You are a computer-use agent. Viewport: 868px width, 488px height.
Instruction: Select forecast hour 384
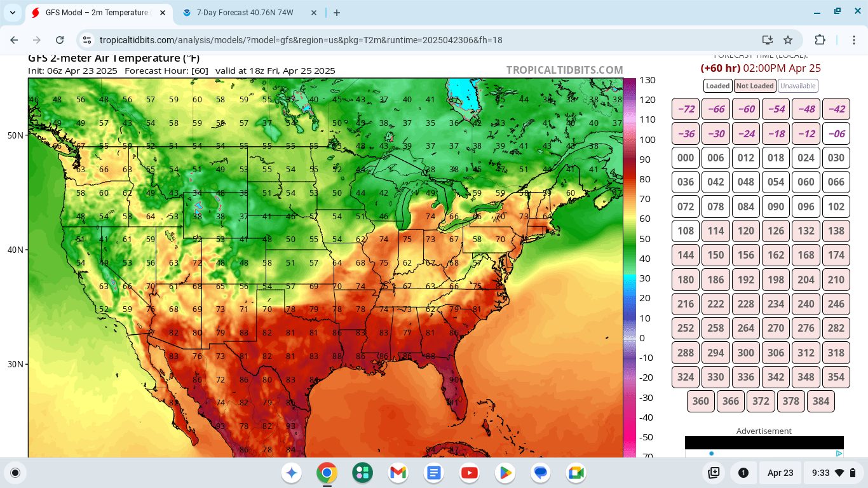820,402
